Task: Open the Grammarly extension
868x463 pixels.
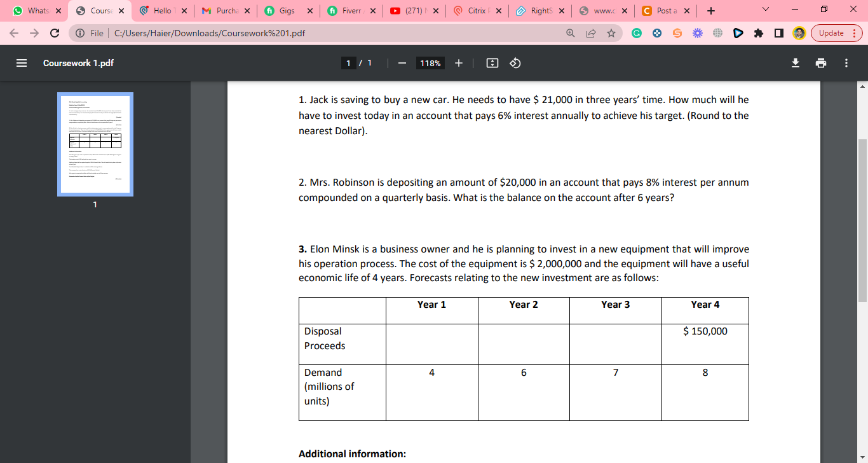Action: point(637,32)
